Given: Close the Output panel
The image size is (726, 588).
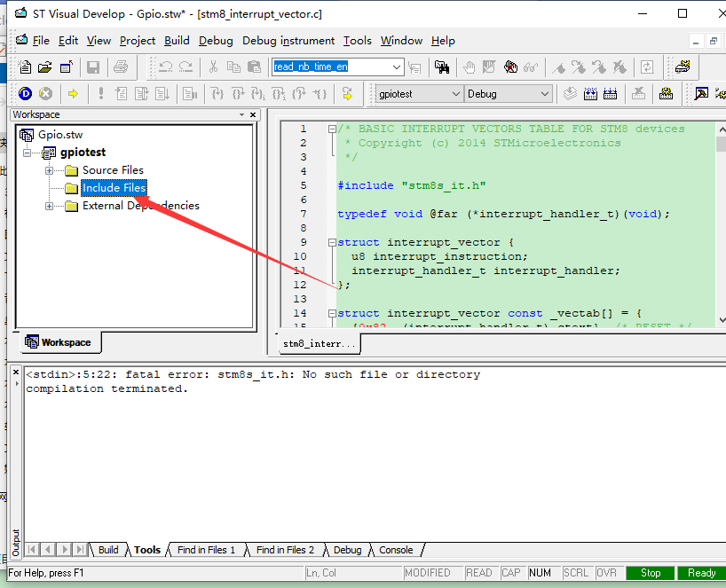Looking at the screenshot, I should tap(16, 372).
